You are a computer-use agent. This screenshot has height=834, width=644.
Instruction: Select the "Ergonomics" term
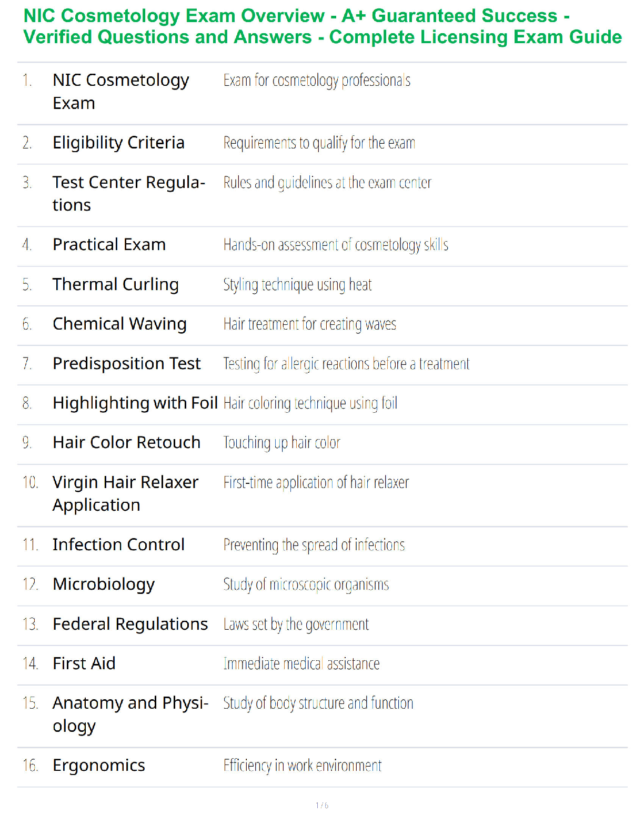click(x=98, y=766)
